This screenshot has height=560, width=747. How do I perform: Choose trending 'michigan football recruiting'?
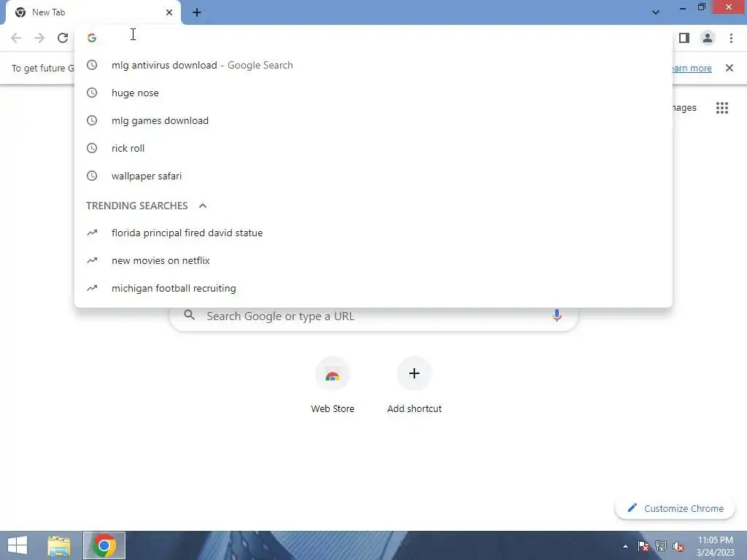click(x=373, y=288)
